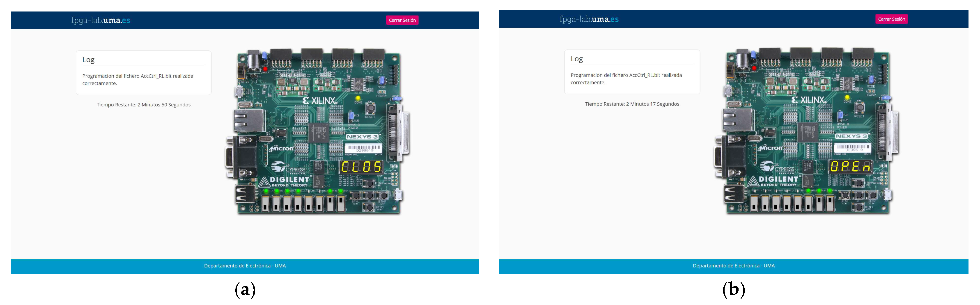Click the Xilinx logo on board (a)
Screen dimensions: 980x305
click(320, 101)
